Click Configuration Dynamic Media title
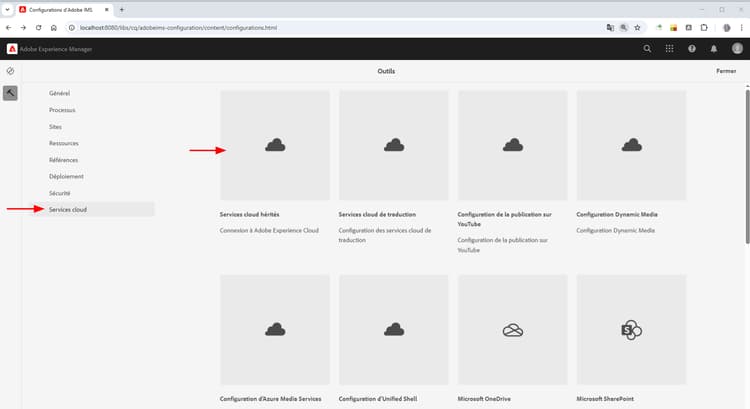This screenshot has height=409, width=750. point(617,214)
